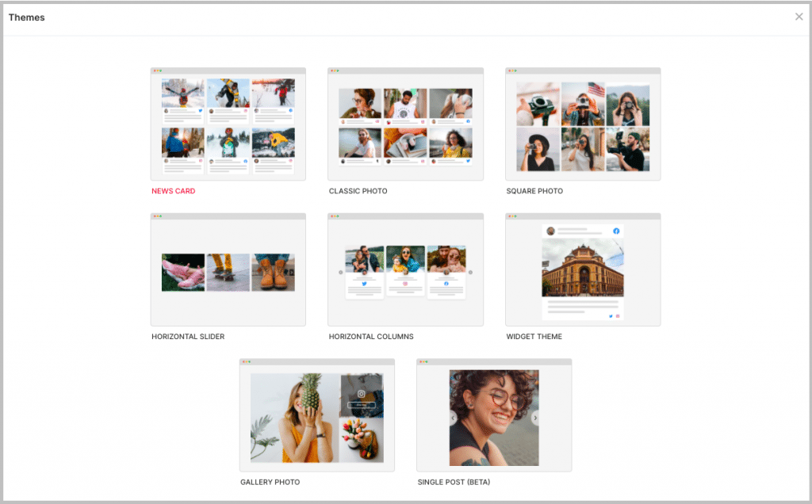Screen dimensions: 812x504
Task: Pick the Square Photo theme thumbnail
Action: coord(583,124)
